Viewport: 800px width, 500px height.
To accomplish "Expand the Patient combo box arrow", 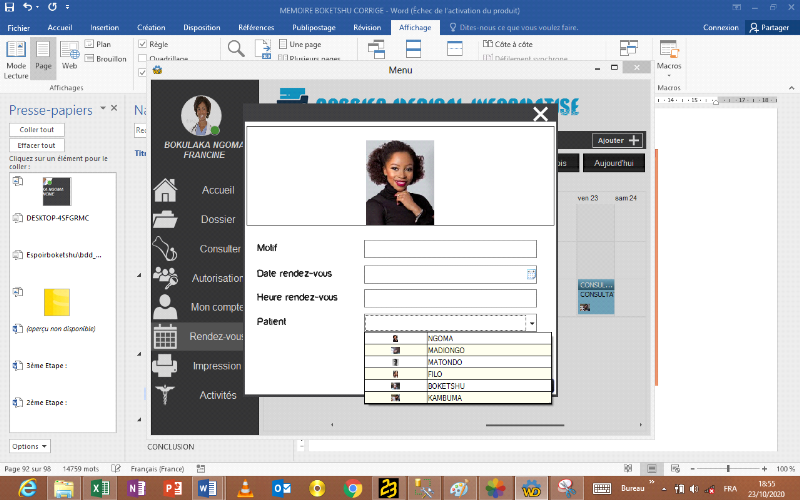I will pos(532,323).
